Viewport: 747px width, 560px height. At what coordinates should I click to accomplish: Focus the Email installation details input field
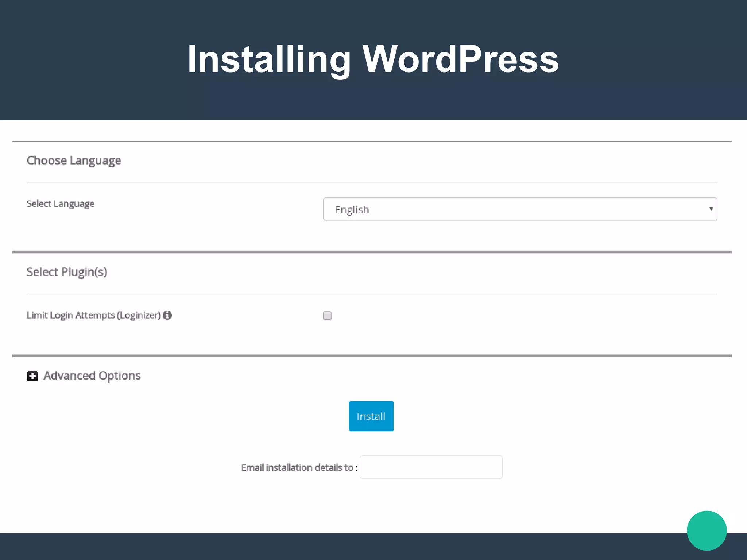click(431, 467)
